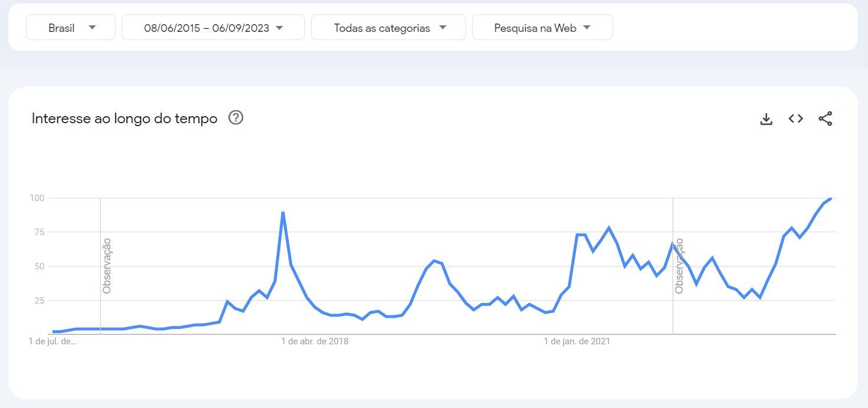Select the Observação note after January 2021
This screenshot has height=408, width=868.
click(x=679, y=265)
